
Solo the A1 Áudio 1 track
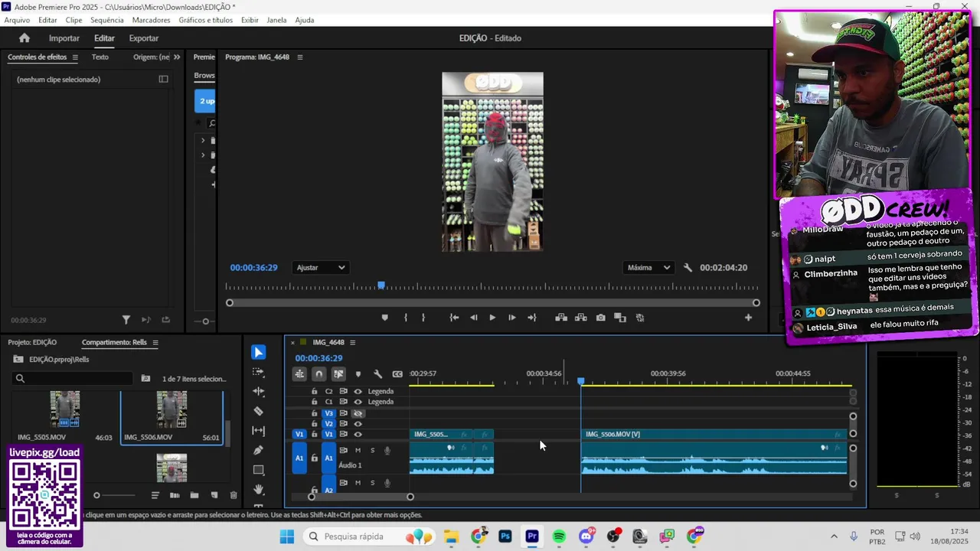[373, 450]
